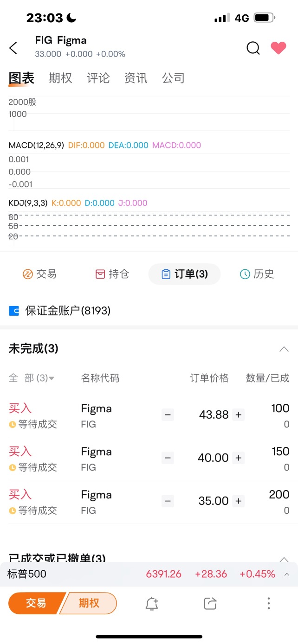Image resolution: width=298 pixels, height=644 pixels.
Task: Open the search magnifier icon
Action: (253, 48)
